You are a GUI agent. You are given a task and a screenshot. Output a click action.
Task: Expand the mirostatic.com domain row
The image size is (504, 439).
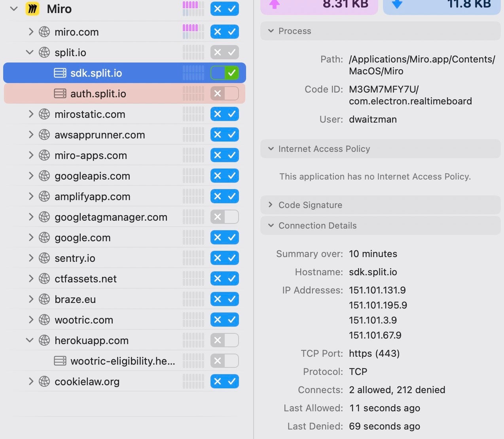point(31,114)
